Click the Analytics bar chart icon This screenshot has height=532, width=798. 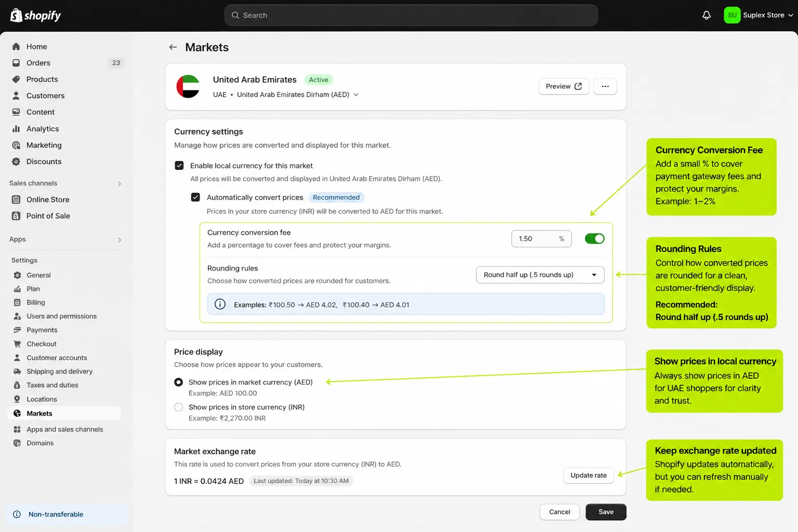tap(16, 129)
